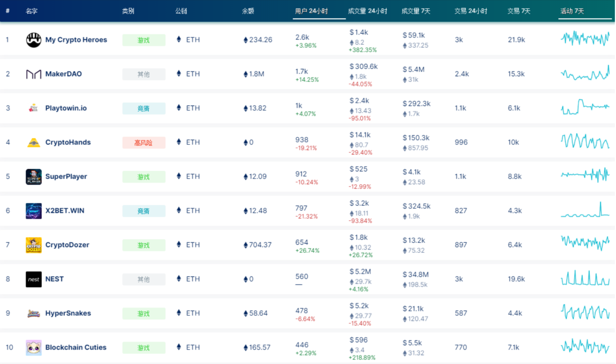
Task: Open the Blockchain Cuties dapp link
Action: (x=76, y=348)
